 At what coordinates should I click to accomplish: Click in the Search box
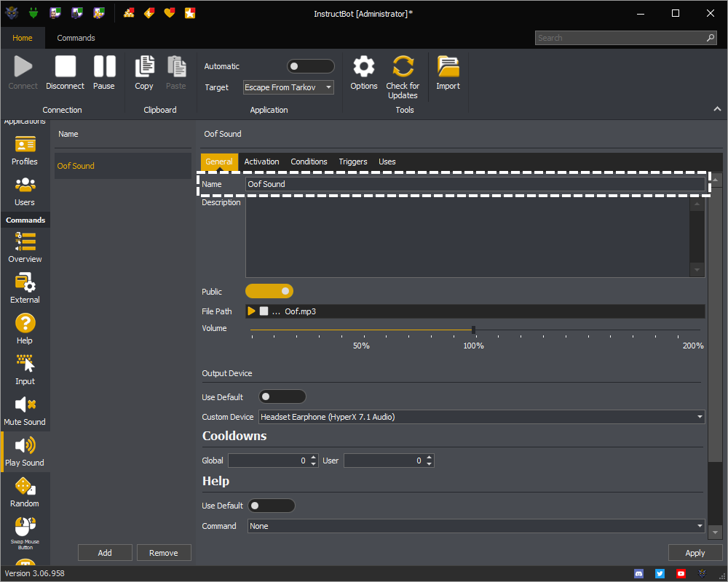[625, 38]
